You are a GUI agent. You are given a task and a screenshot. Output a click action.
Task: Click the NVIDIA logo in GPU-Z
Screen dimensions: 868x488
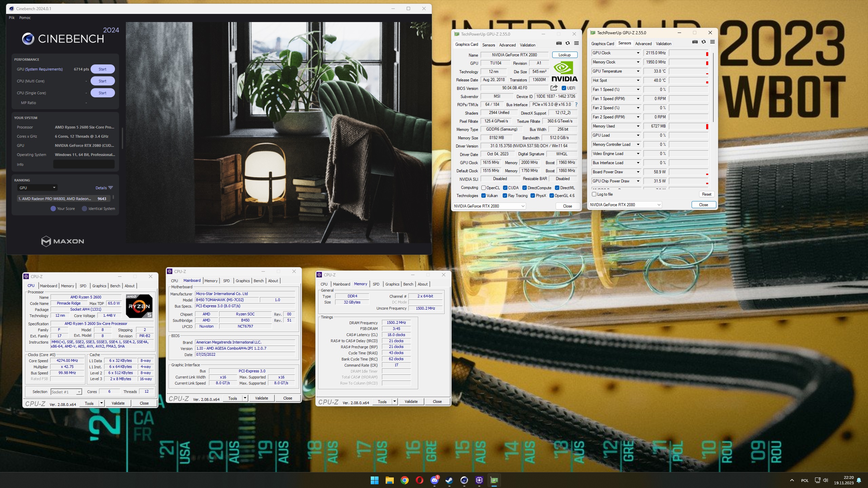564,72
